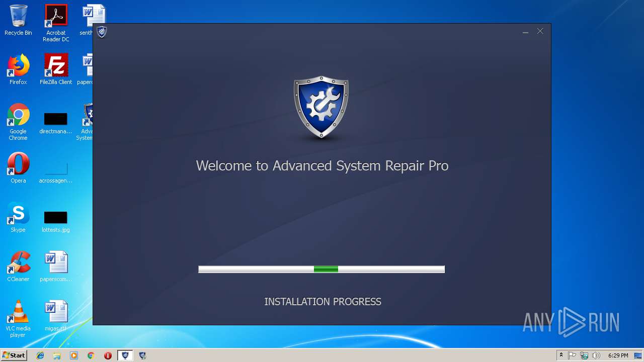
Task: Close the Advanced System Repair installer
Action: tap(540, 31)
